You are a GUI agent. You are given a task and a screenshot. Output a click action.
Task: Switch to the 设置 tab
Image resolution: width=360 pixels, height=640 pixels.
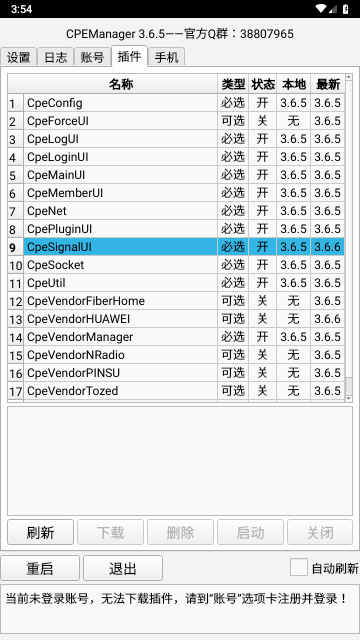(x=19, y=57)
